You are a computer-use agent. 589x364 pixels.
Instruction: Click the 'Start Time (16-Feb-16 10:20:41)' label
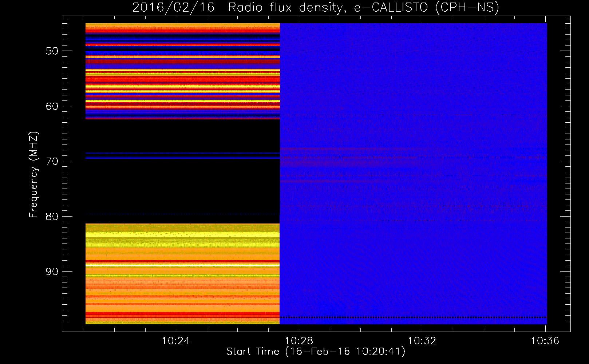coord(316,352)
